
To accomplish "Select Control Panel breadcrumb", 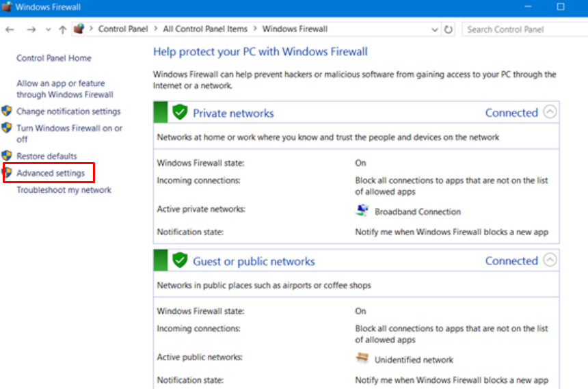I will (x=123, y=29).
